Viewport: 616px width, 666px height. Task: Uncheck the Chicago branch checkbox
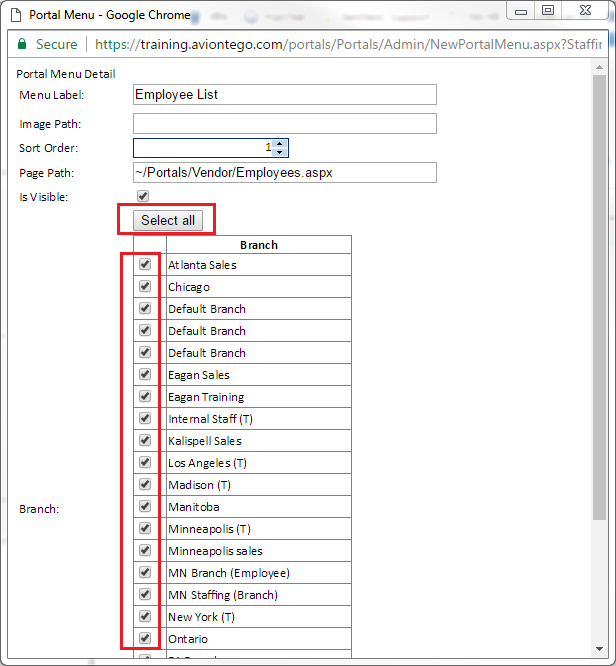pos(145,286)
